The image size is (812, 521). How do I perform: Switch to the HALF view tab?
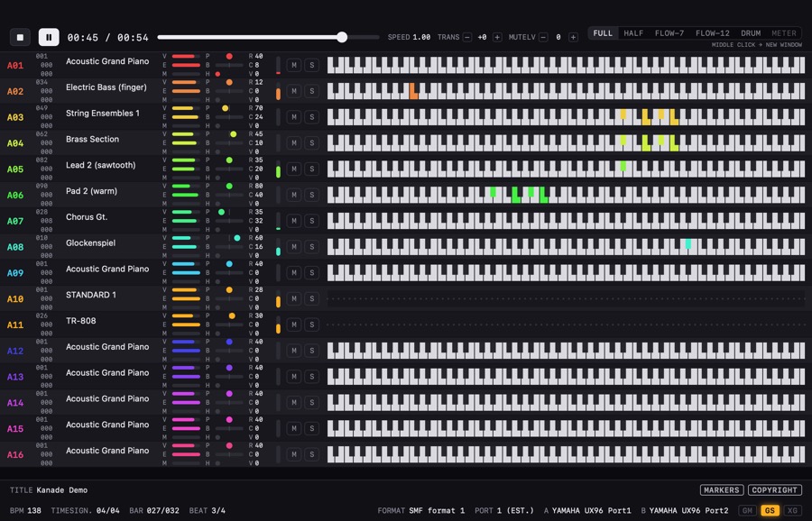coord(633,33)
